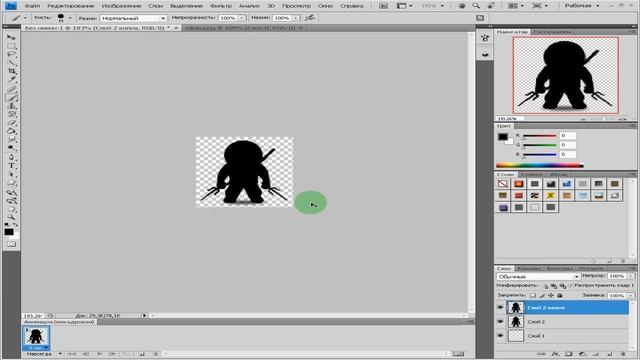This screenshot has height=360, width=640.
Task: Add a layer style with fx button
Action: pyautogui.click(x=556, y=354)
